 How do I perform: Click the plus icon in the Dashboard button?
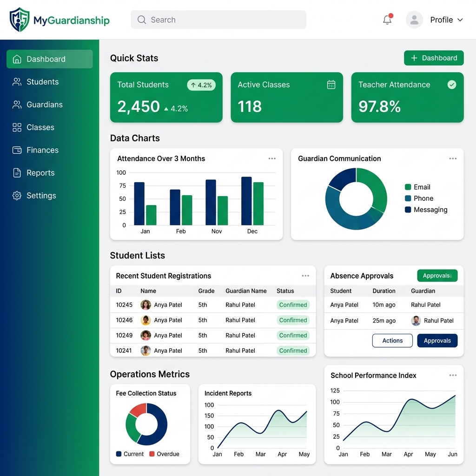point(414,58)
